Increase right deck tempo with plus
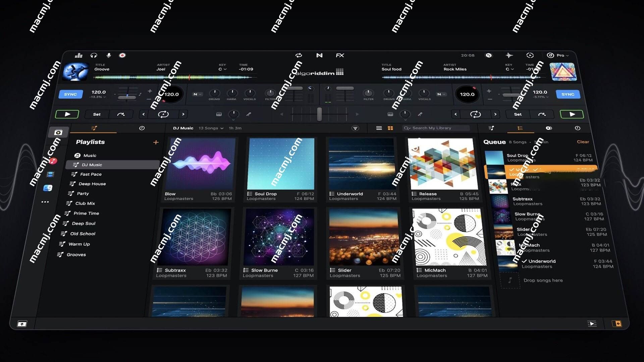Image resolution: width=644 pixels, height=362 pixels. tap(489, 91)
